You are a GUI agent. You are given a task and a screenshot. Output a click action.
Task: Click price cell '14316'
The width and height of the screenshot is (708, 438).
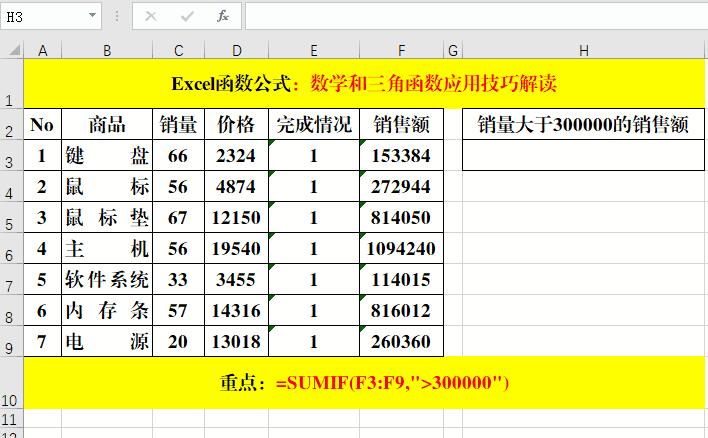coord(237,310)
